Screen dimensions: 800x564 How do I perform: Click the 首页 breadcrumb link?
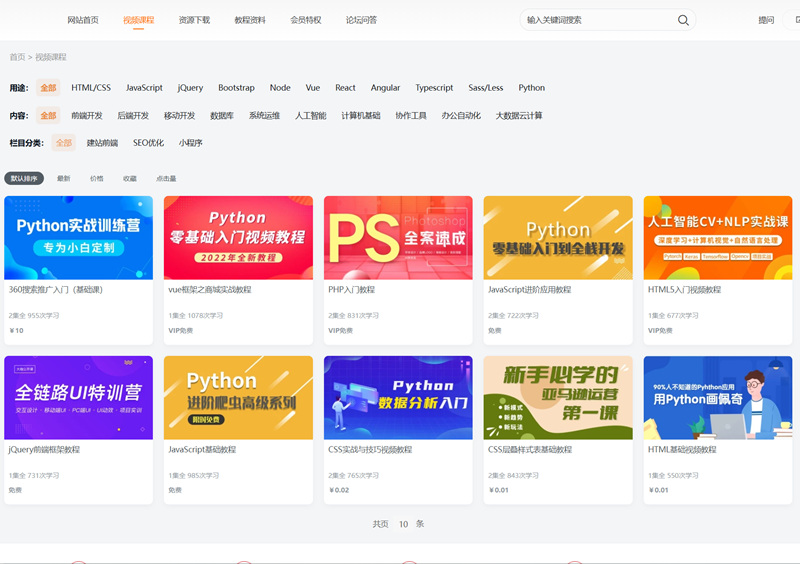(x=17, y=57)
